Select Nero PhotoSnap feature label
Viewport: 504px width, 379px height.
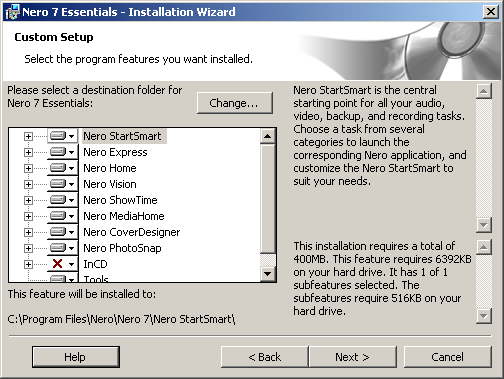[122, 248]
